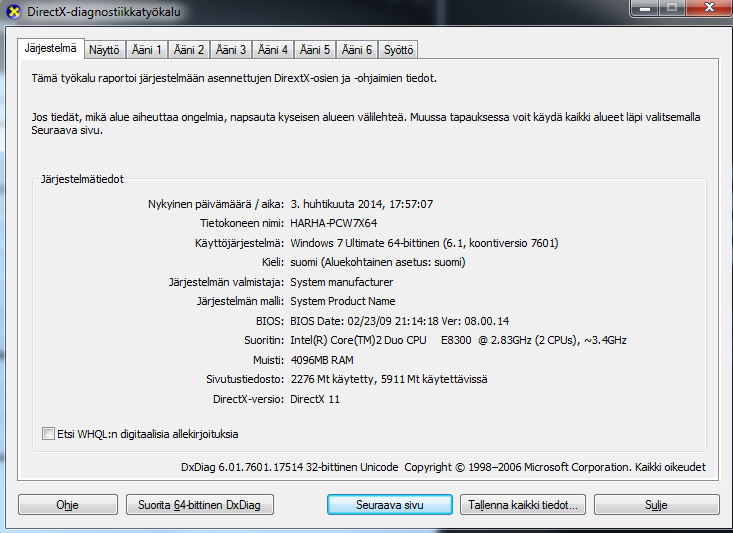Click the 4096MB RAM value
Screen dimensions: 733x533
pyautogui.click(x=322, y=360)
